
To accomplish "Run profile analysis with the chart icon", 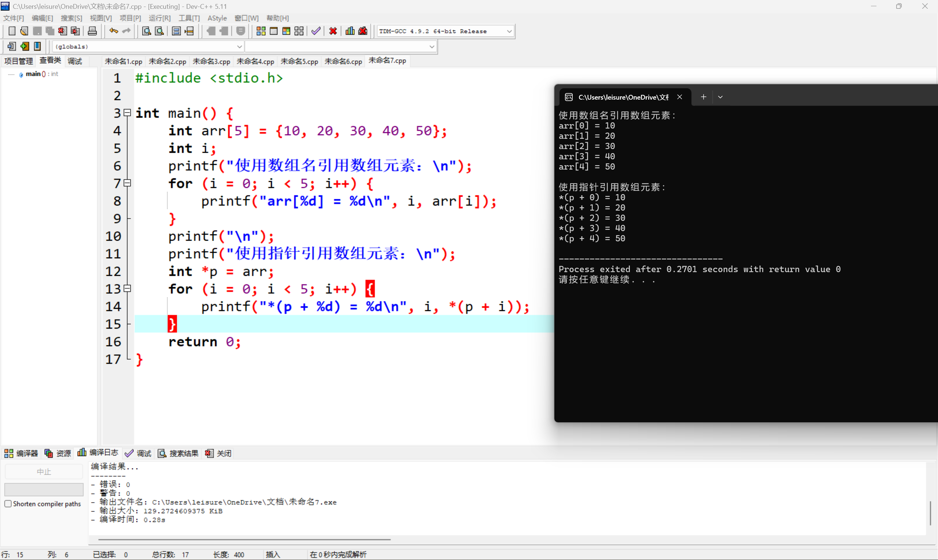I will tap(350, 31).
